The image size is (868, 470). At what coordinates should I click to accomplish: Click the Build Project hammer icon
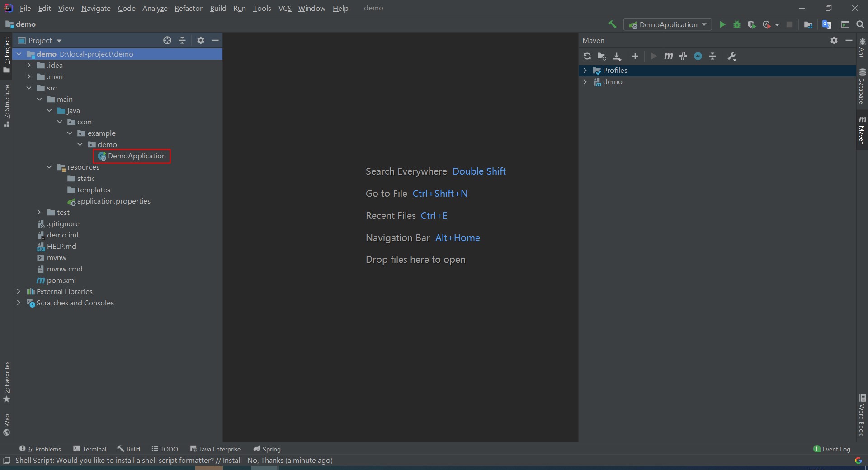612,24
